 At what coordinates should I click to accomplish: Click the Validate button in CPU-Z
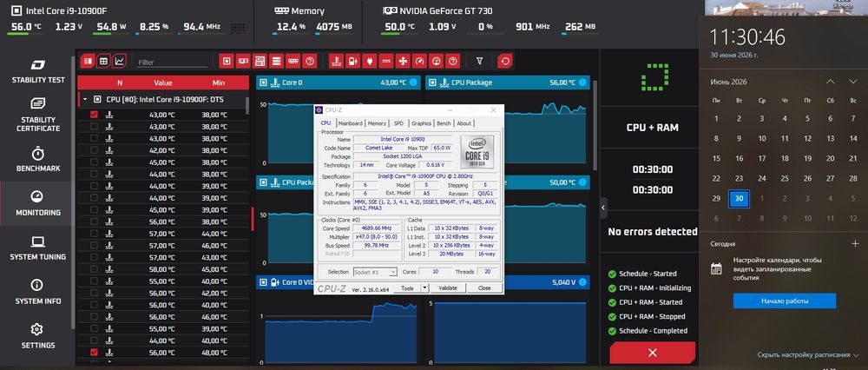point(447,288)
